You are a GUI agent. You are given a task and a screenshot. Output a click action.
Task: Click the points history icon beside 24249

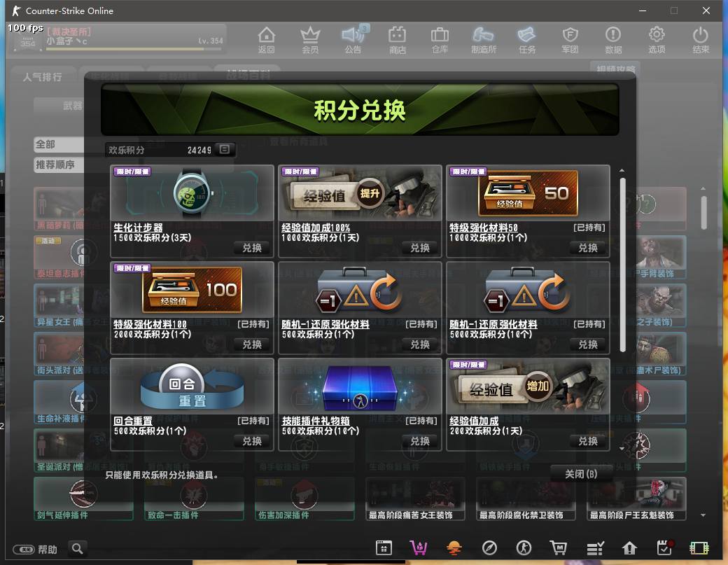(225, 149)
